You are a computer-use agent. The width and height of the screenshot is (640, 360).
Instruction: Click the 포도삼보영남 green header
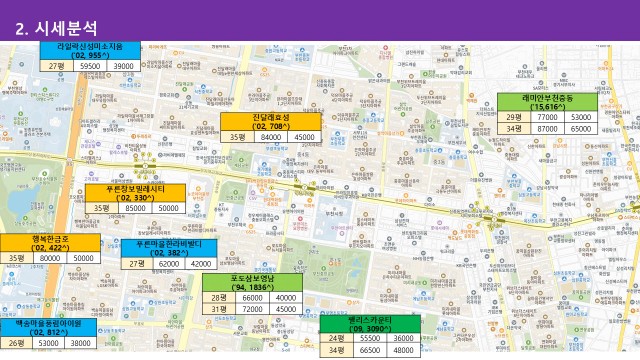point(252,283)
